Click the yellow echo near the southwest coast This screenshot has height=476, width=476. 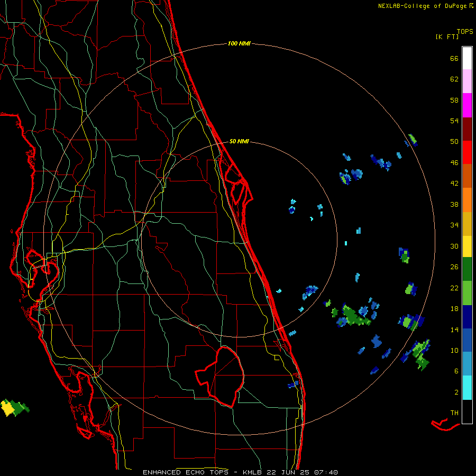pos(7,408)
